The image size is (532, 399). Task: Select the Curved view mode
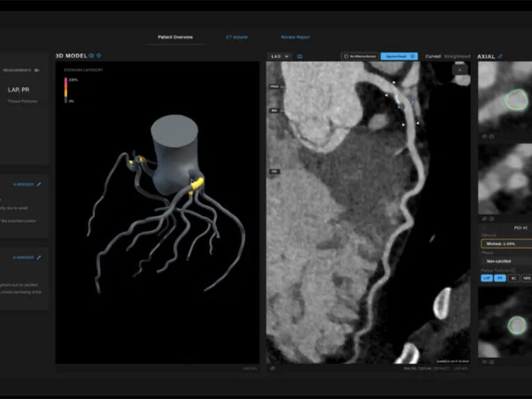[x=432, y=56]
